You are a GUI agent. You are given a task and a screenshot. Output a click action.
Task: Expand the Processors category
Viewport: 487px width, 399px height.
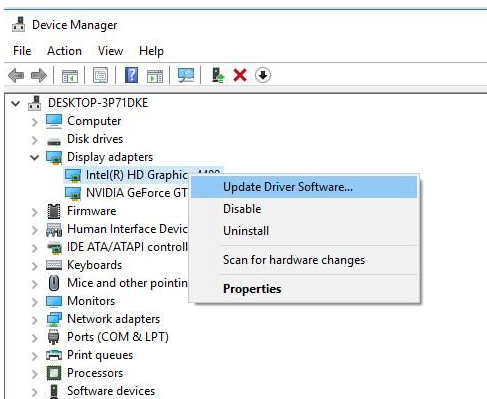(34, 374)
